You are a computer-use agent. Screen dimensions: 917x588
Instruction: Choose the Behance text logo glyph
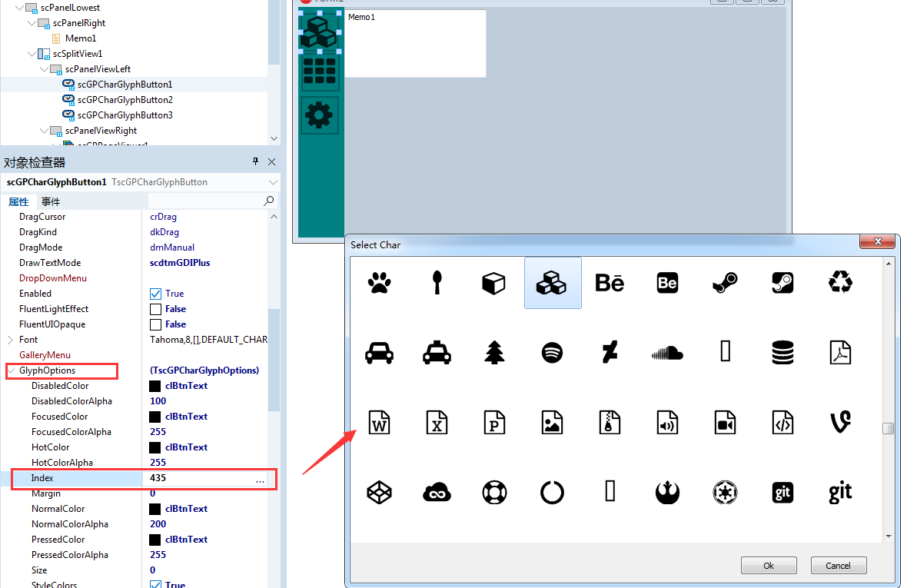610,283
